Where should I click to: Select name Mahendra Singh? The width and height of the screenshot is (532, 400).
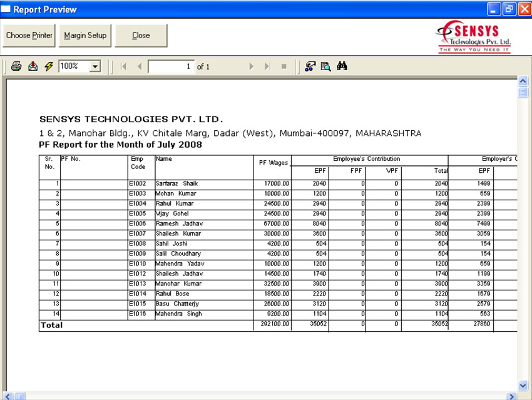click(x=178, y=314)
